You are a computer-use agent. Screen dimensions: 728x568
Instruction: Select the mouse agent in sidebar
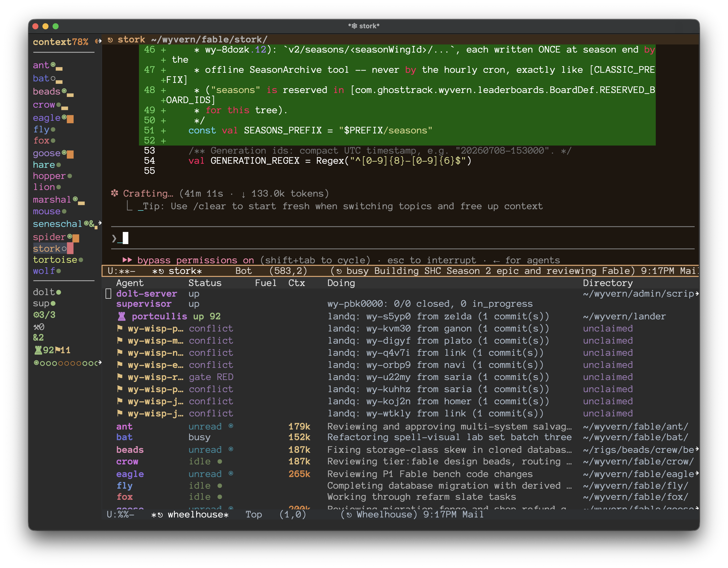pos(46,211)
